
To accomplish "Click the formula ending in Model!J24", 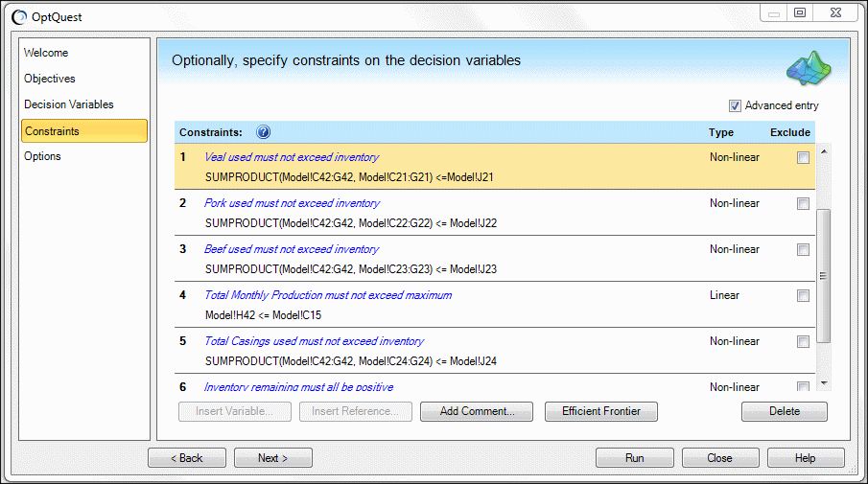I will (351, 360).
